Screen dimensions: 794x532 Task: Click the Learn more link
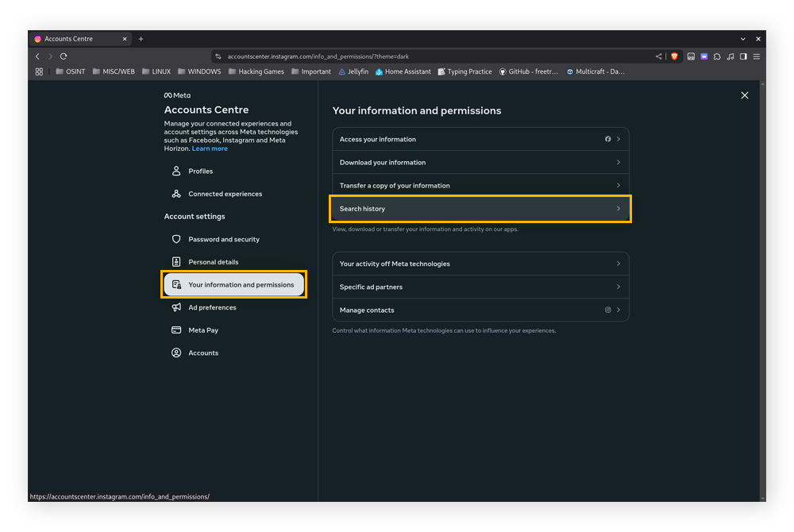210,148
